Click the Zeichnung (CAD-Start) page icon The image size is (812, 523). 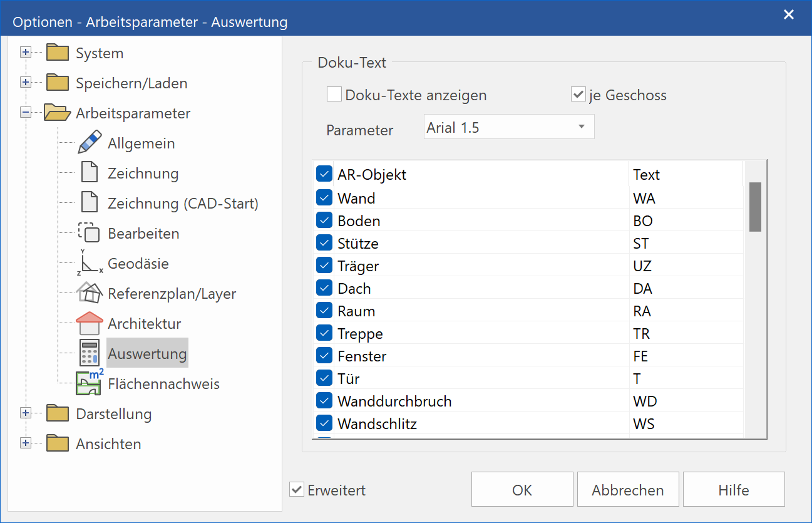click(x=90, y=203)
